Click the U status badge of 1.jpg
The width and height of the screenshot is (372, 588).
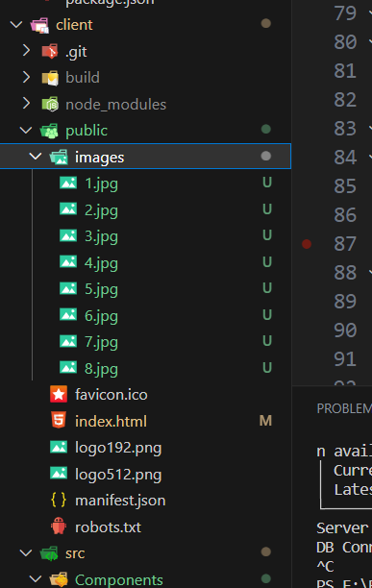[267, 183]
